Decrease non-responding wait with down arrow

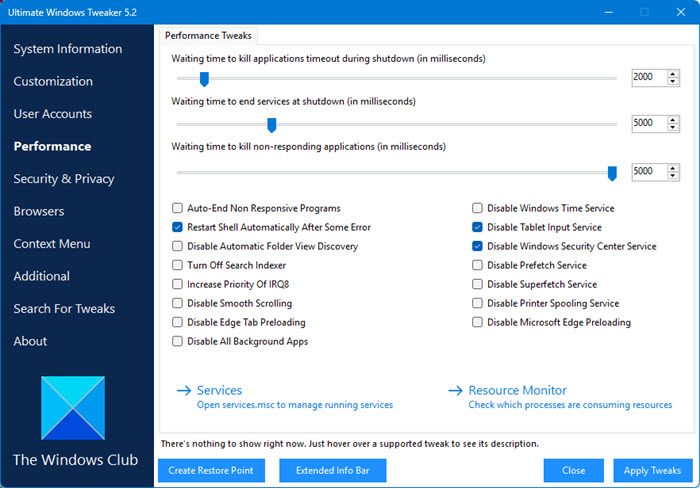pos(673,176)
